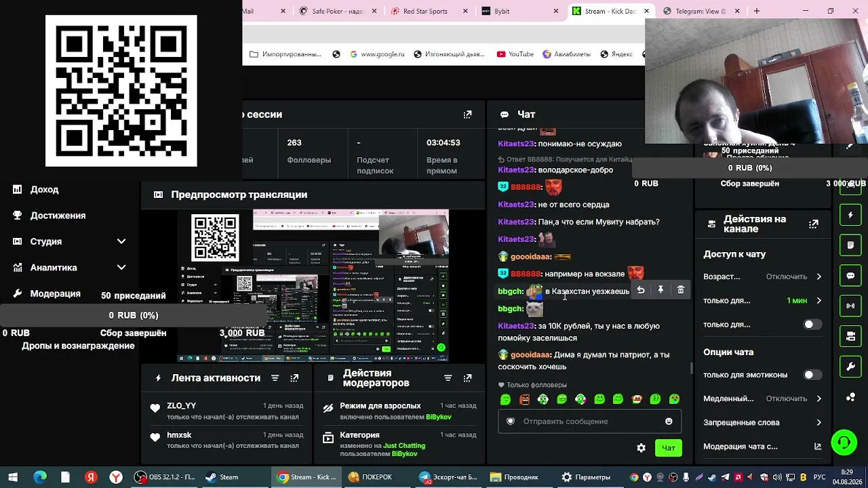Open the Запрещенные слова settings

(762, 422)
